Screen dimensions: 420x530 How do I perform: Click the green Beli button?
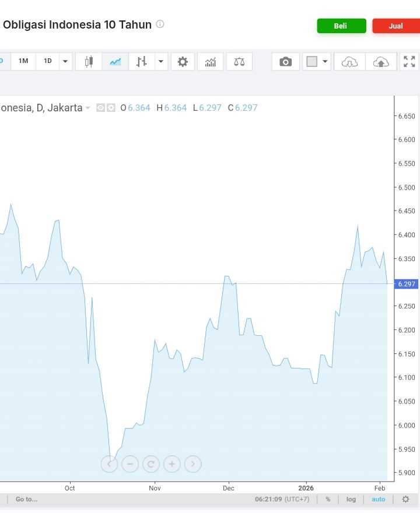341,26
